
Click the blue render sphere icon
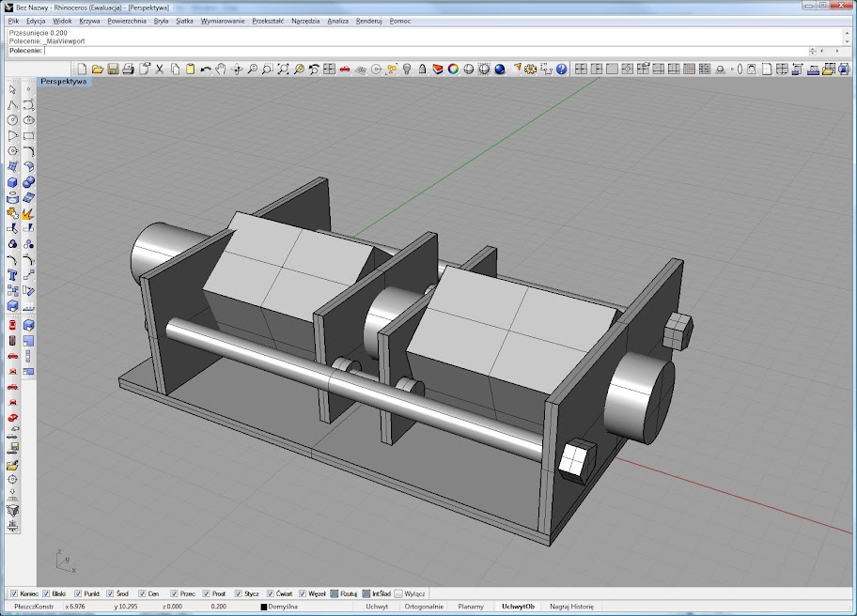(x=500, y=69)
